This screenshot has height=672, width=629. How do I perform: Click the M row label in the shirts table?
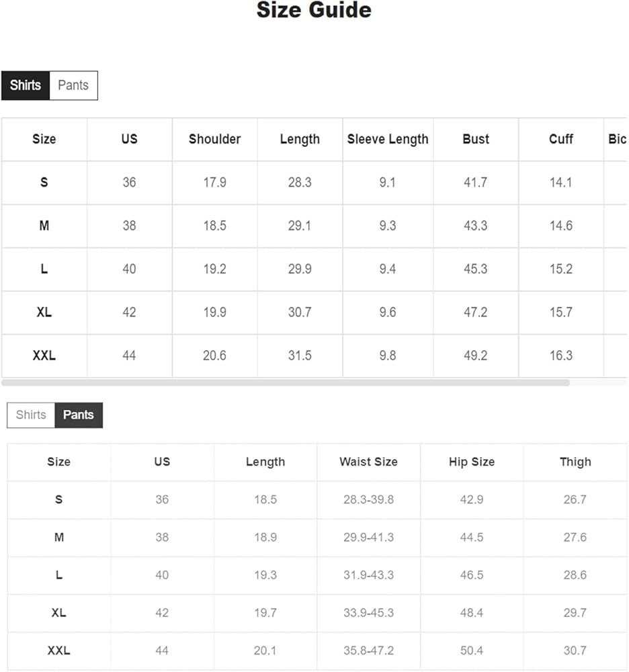(44, 226)
